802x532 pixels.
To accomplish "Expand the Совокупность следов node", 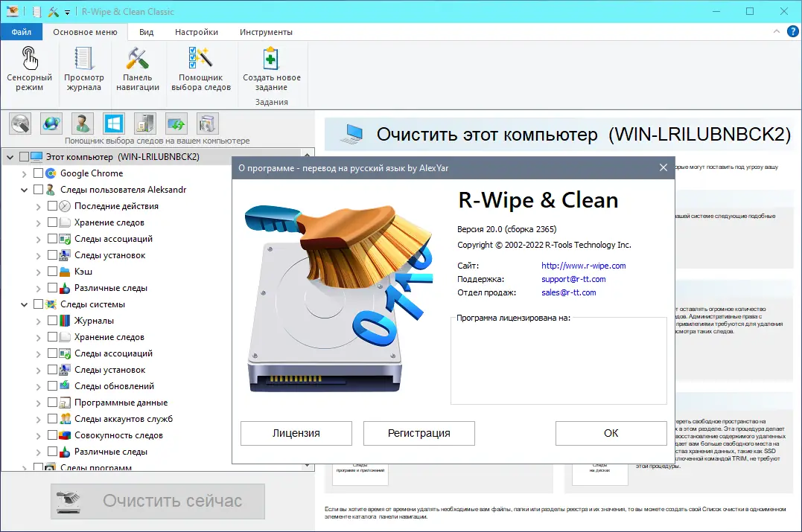I will pyautogui.click(x=39, y=435).
